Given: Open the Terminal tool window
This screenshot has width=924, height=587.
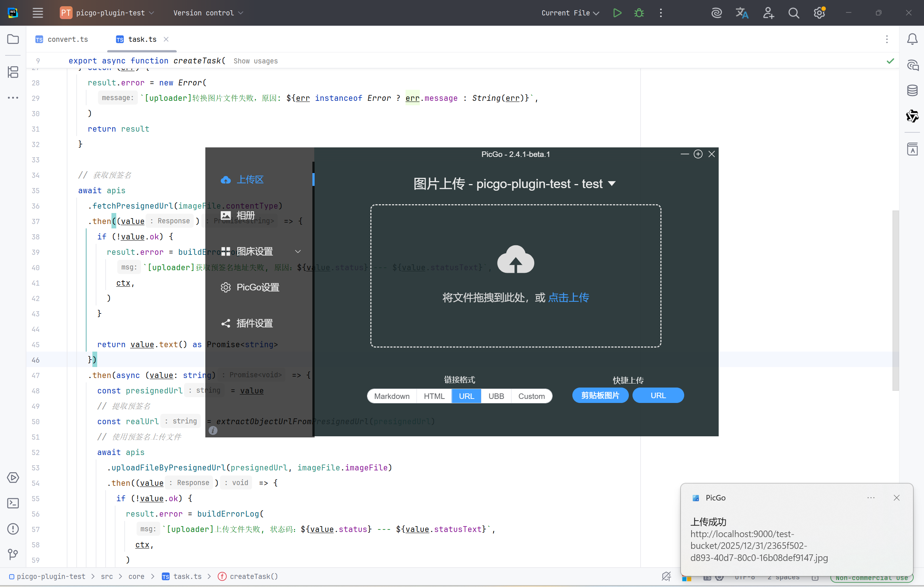Looking at the screenshot, I should 13,503.
